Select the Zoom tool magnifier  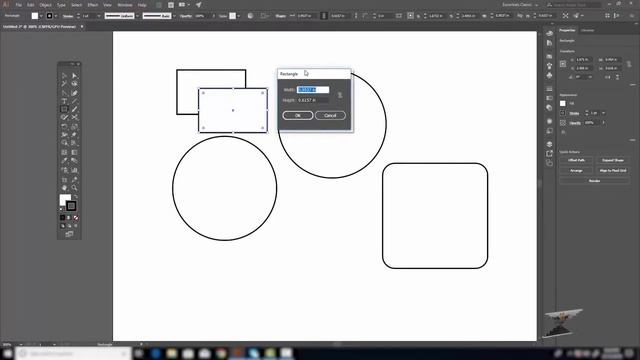[74, 188]
